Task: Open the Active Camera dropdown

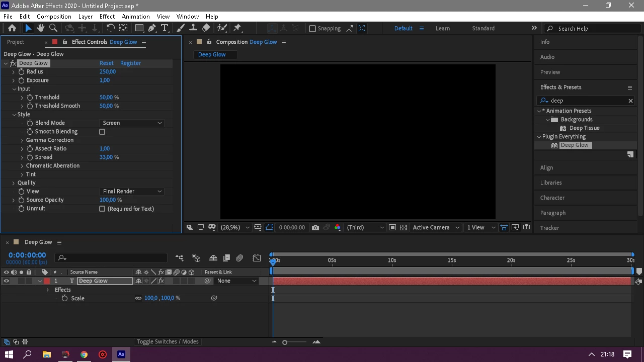Action: coord(436,227)
